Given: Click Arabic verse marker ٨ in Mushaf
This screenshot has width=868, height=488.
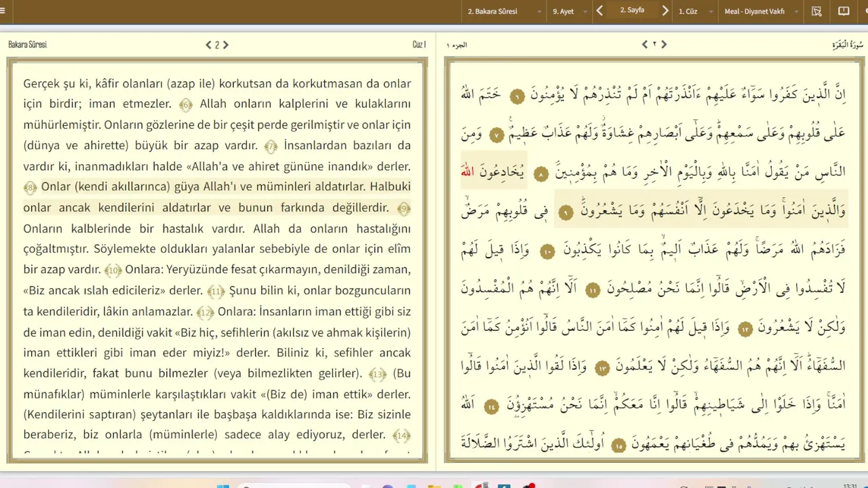Looking at the screenshot, I should 540,174.
